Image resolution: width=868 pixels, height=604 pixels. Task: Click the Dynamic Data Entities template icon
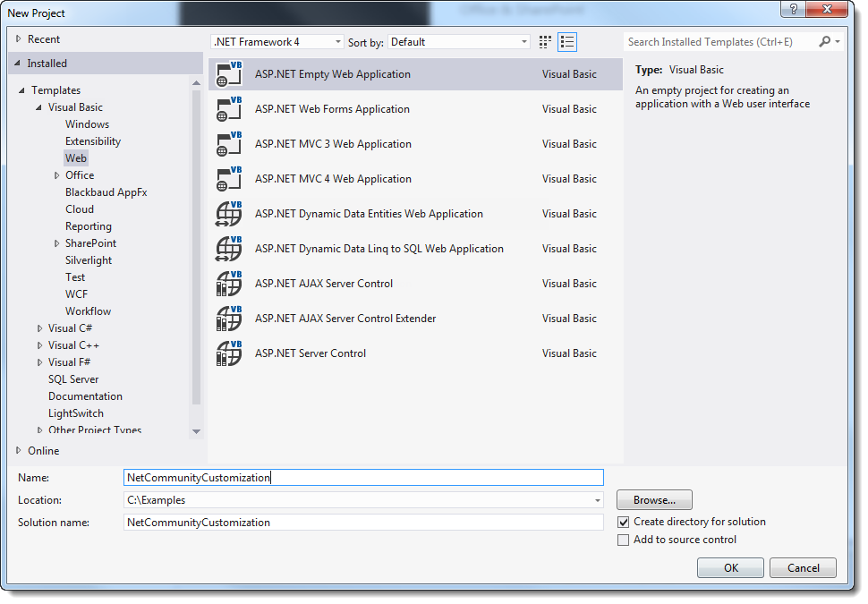[228, 214]
